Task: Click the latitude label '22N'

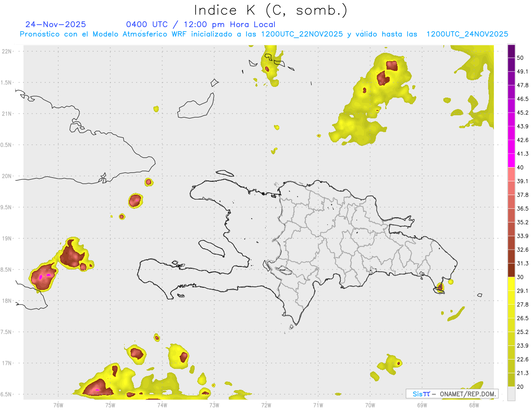Action: [x=7, y=51]
